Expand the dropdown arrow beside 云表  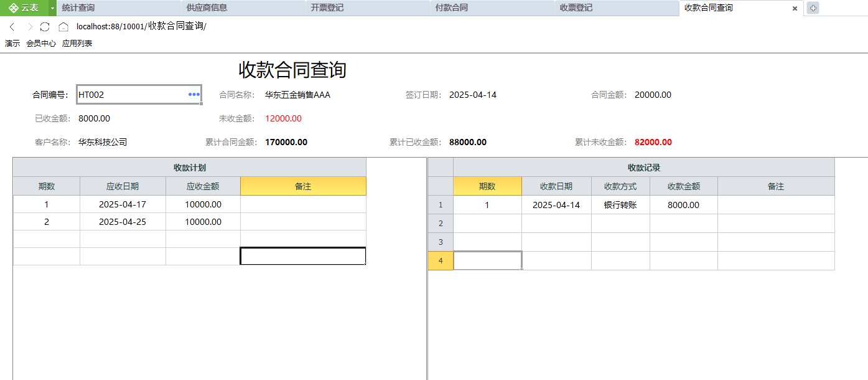[x=52, y=8]
